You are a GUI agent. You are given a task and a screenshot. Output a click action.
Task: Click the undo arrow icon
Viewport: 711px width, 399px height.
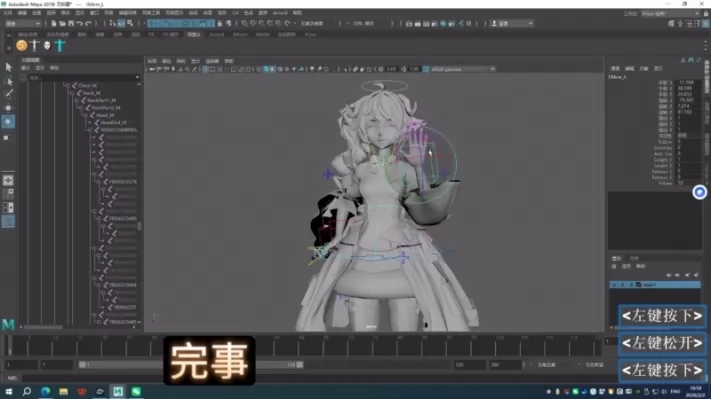[80, 24]
